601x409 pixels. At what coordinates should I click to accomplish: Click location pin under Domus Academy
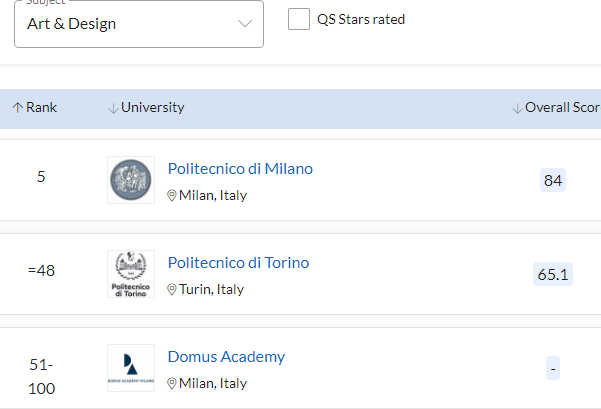pos(172,384)
